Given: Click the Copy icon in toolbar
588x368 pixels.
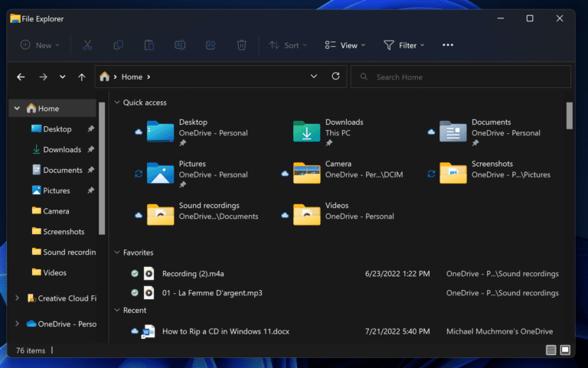Looking at the screenshot, I should [119, 45].
